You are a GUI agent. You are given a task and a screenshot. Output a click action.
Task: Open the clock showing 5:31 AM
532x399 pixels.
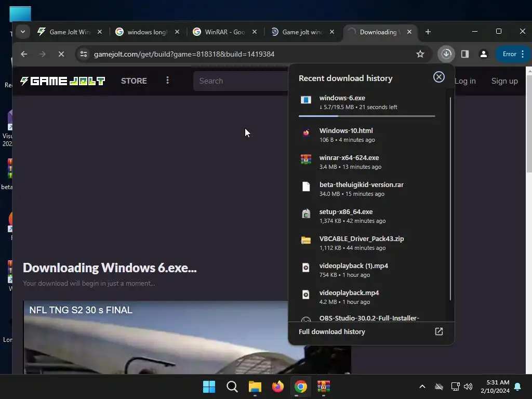tap(495, 387)
